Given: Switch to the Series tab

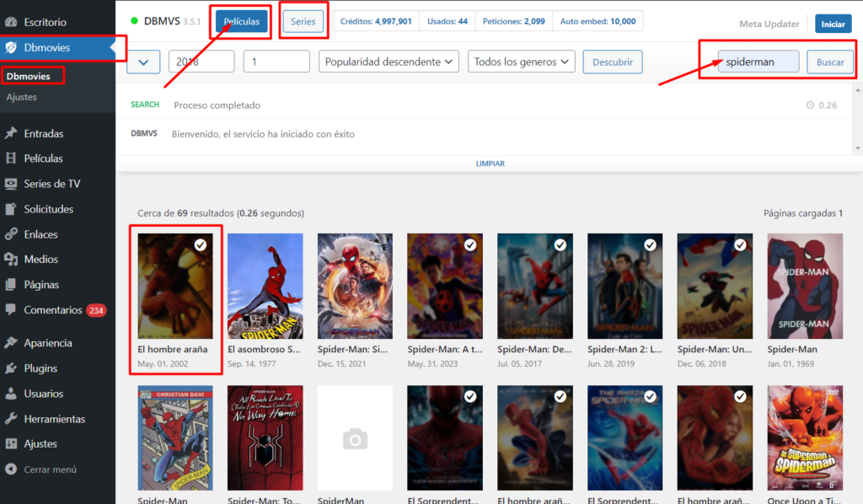Looking at the screenshot, I should click(303, 21).
